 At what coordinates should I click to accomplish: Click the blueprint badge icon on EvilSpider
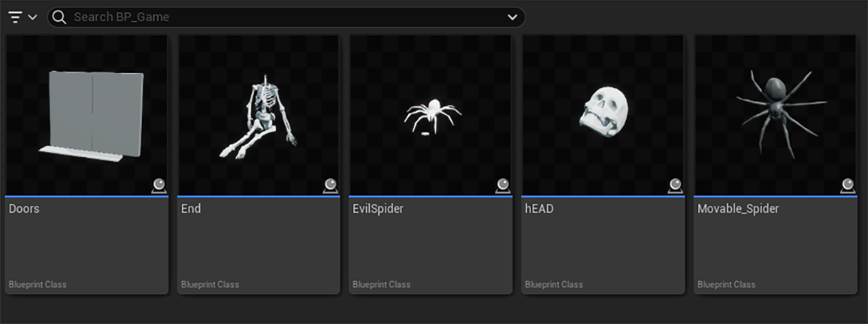pyautogui.click(x=503, y=186)
